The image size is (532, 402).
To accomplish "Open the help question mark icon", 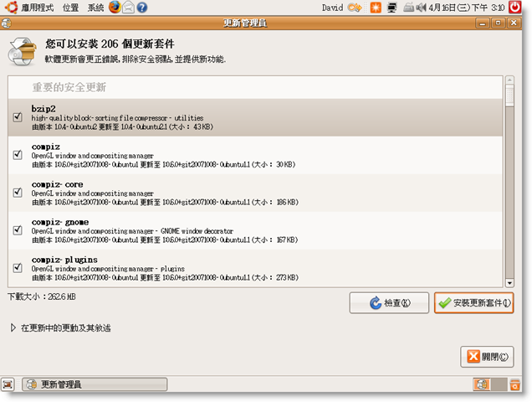I will (142, 8).
